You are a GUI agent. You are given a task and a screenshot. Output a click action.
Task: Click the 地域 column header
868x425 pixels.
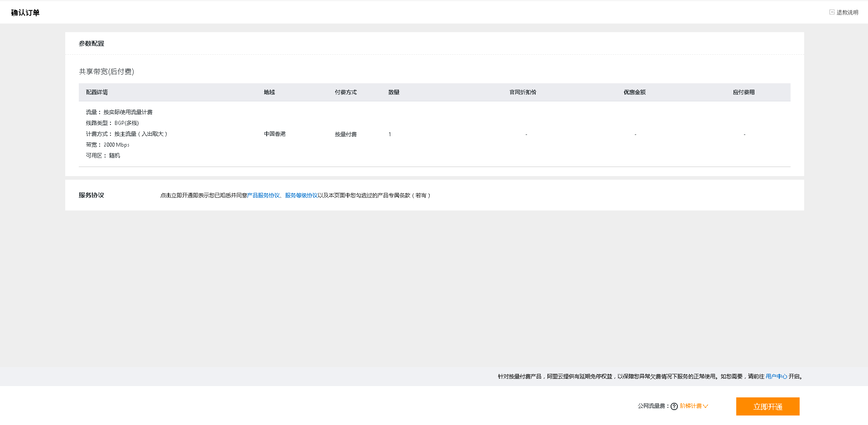pos(269,92)
